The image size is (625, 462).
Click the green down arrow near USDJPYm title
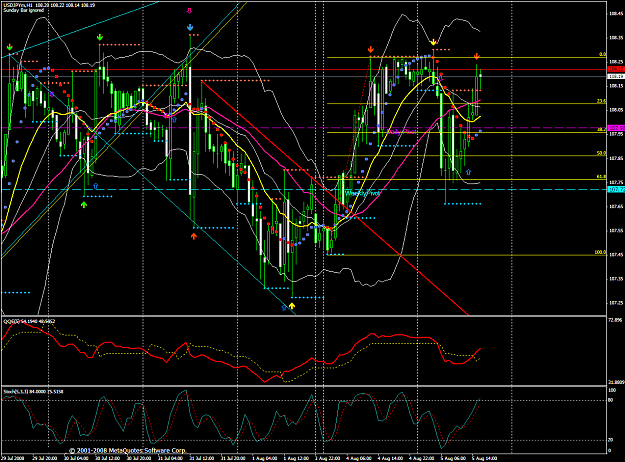tap(10, 48)
